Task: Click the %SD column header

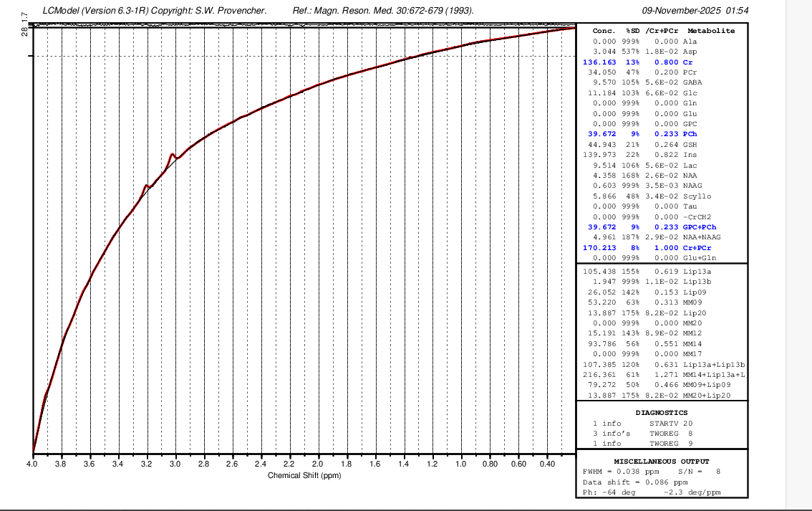Action: (632, 31)
